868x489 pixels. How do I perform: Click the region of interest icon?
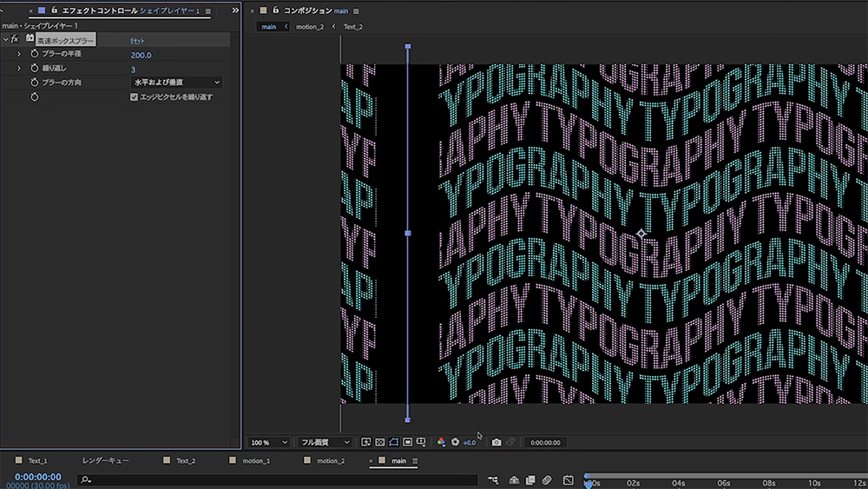tap(407, 442)
